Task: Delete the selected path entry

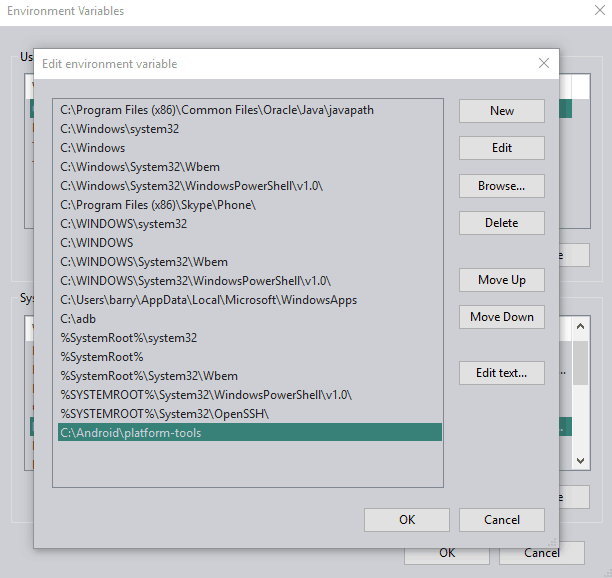Action: [502, 223]
